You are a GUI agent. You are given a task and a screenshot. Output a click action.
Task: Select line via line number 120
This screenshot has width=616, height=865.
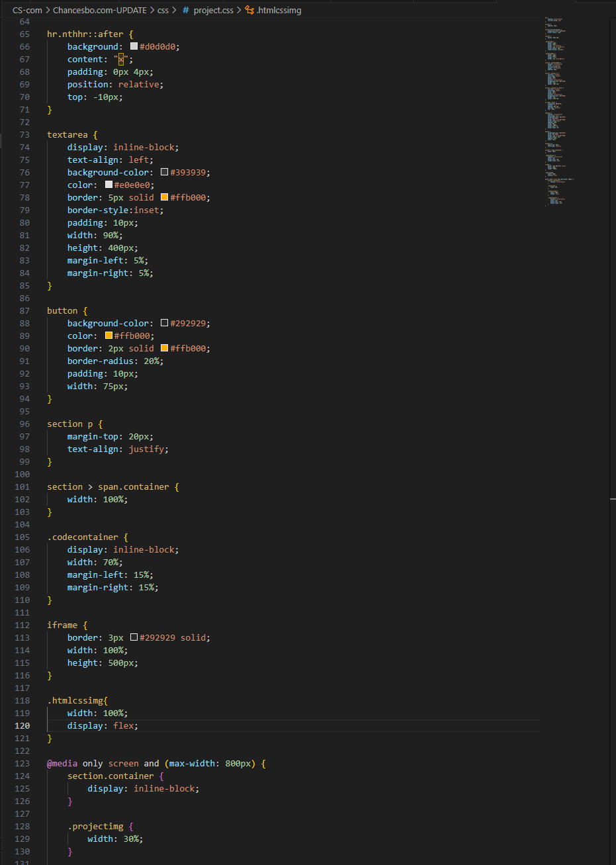coord(22,725)
